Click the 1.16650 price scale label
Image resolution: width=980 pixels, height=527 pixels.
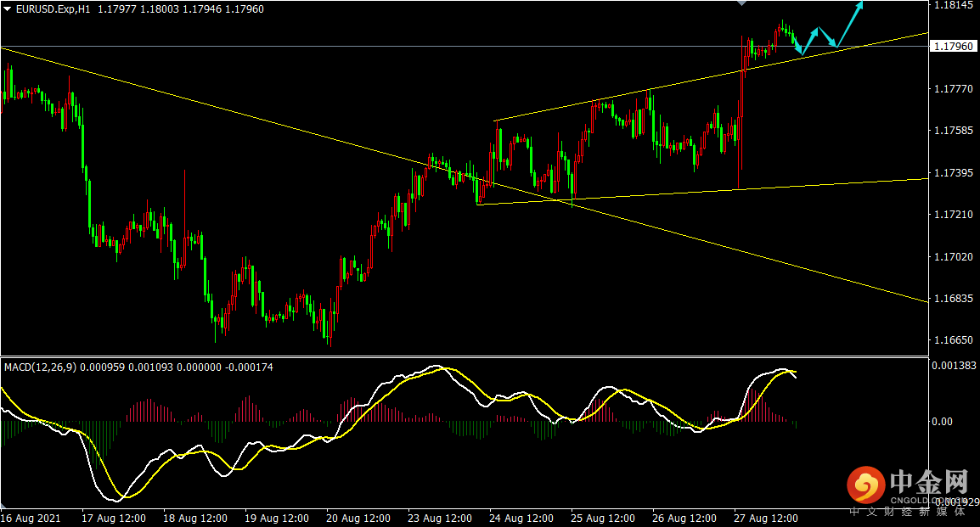point(953,340)
